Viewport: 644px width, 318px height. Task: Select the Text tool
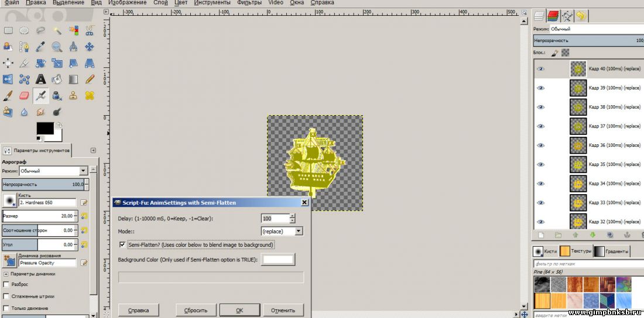click(40, 79)
